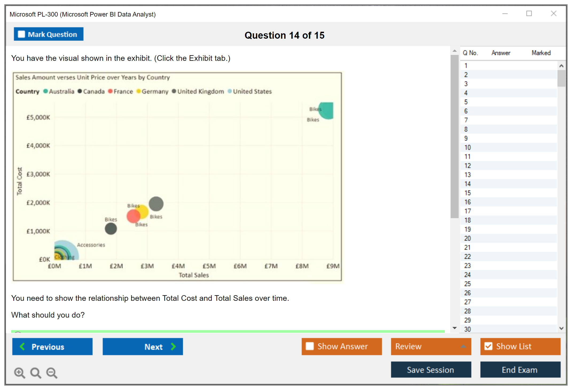Click question list scroll-up arrow

(x=561, y=66)
